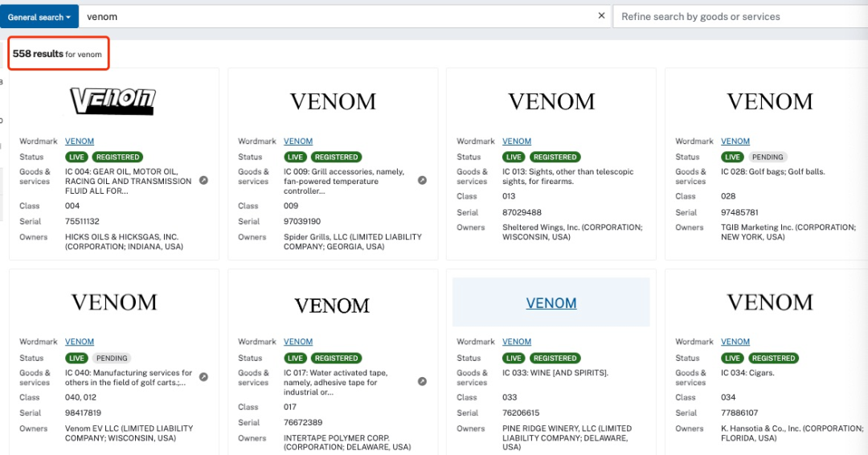Open the General search dropdown
868x455 pixels.
click(39, 17)
